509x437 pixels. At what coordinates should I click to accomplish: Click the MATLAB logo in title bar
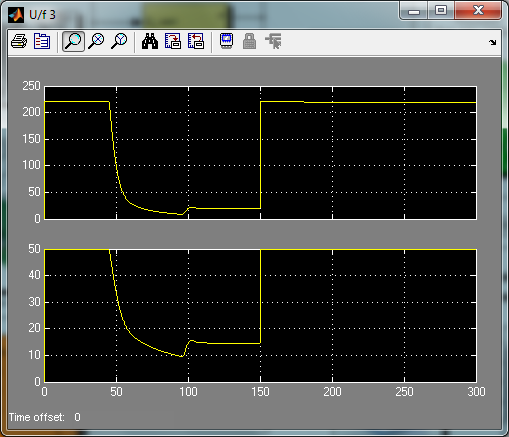point(16,15)
